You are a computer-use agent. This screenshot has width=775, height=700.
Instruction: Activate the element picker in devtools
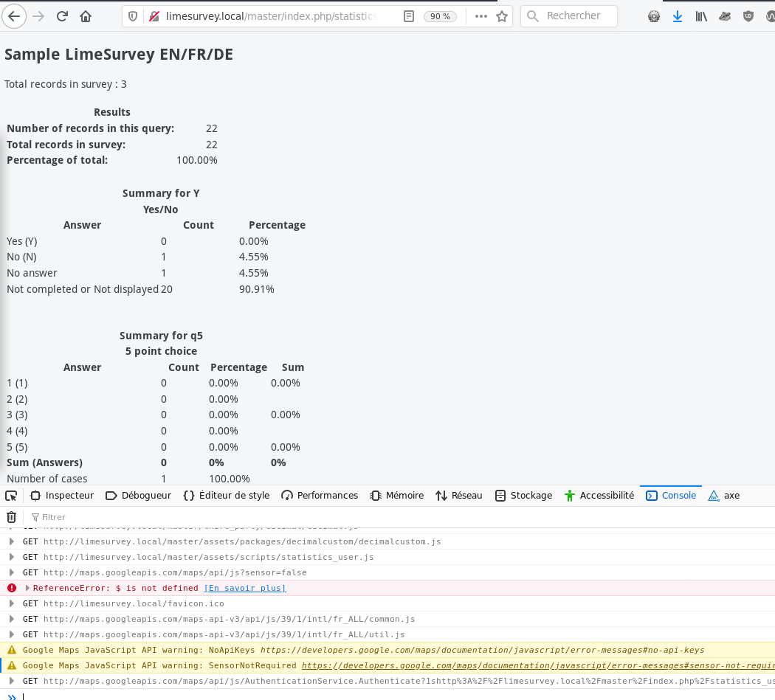pyautogui.click(x=11, y=496)
